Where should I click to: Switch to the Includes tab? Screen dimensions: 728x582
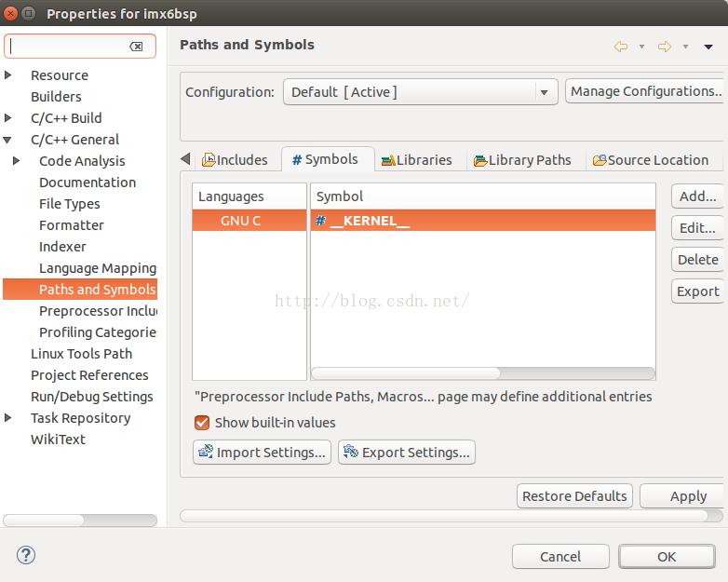click(x=235, y=160)
